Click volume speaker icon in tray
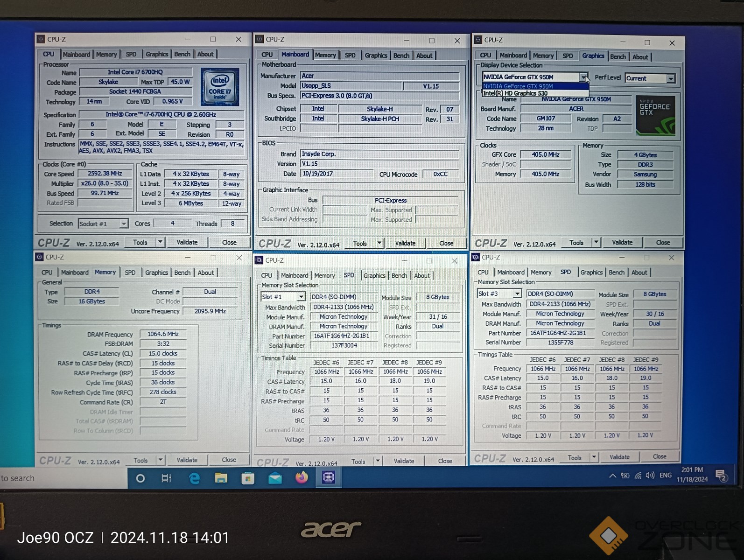Screen dimensions: 744x560 [x=650, y=476]
